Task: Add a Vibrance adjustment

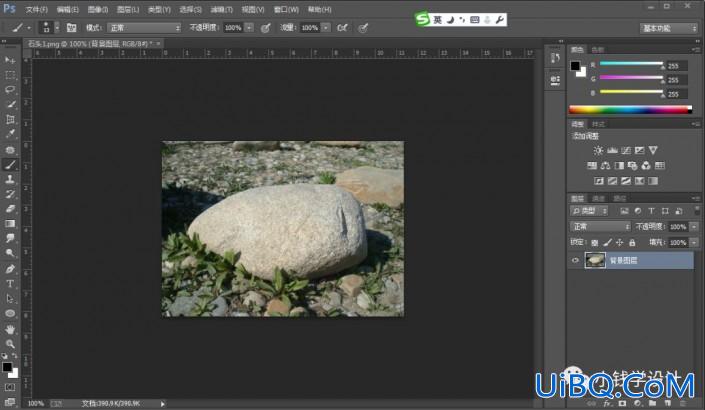Action: [653, 150]
